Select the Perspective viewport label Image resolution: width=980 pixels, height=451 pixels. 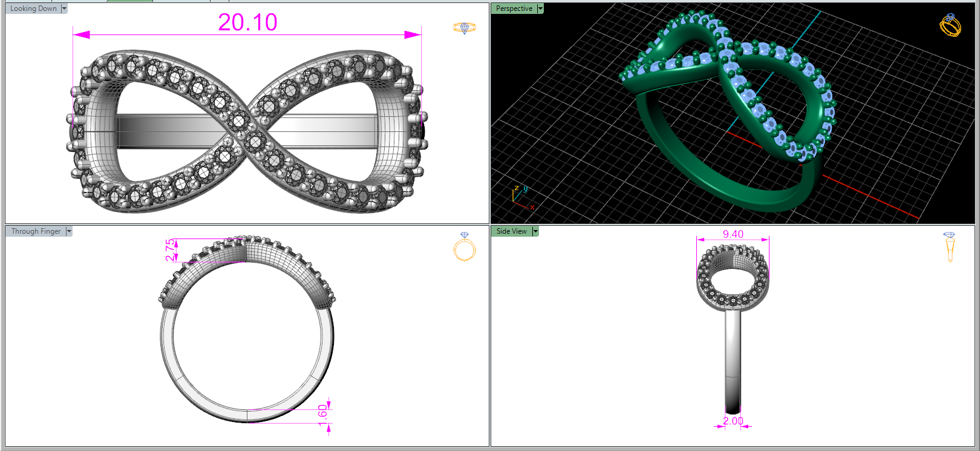point(514,8)
